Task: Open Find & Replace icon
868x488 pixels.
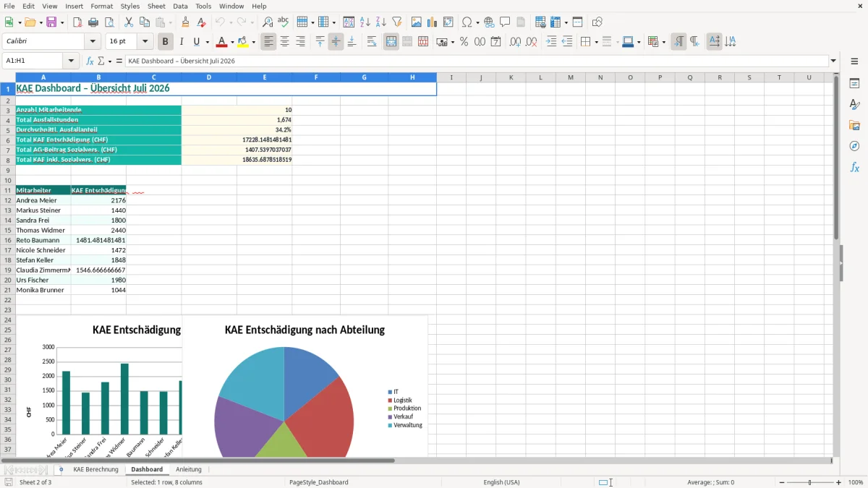Action: click(268, 22)
